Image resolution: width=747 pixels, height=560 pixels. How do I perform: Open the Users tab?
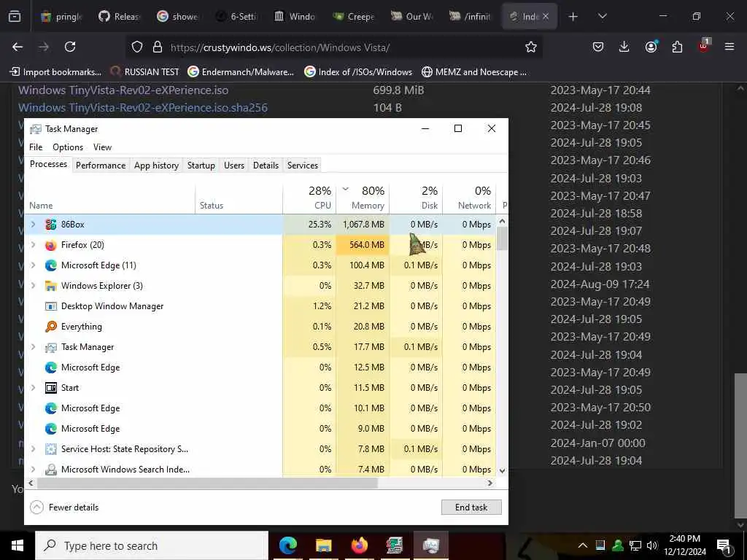[234, 166]
